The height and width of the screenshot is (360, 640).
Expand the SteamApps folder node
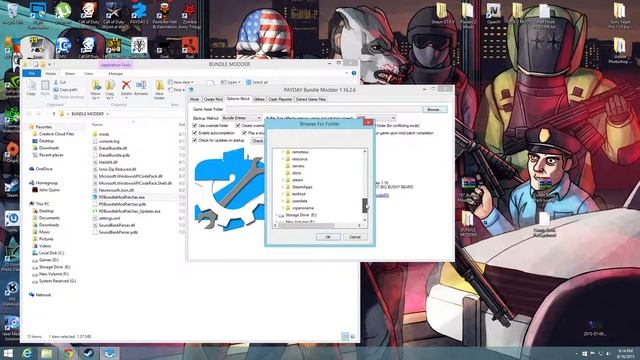[x=282, y=187]
